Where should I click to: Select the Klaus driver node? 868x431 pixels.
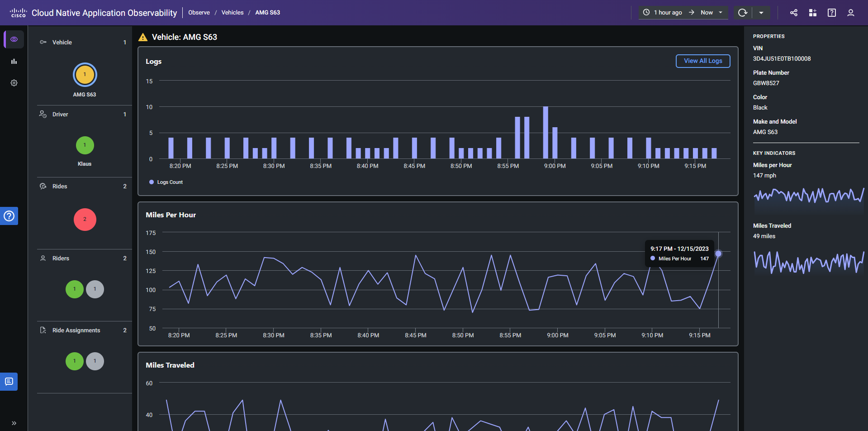point(85,145)
